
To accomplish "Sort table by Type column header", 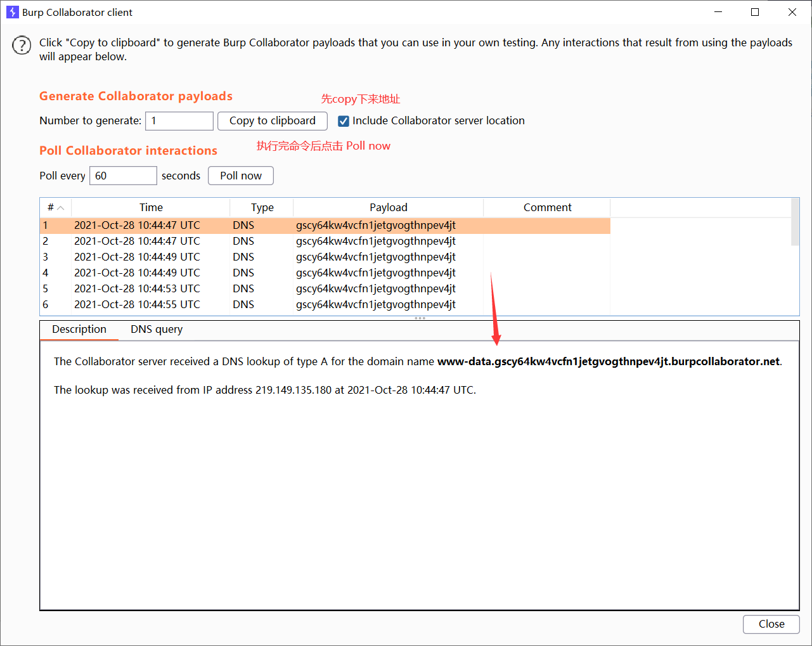I will 262,207.
